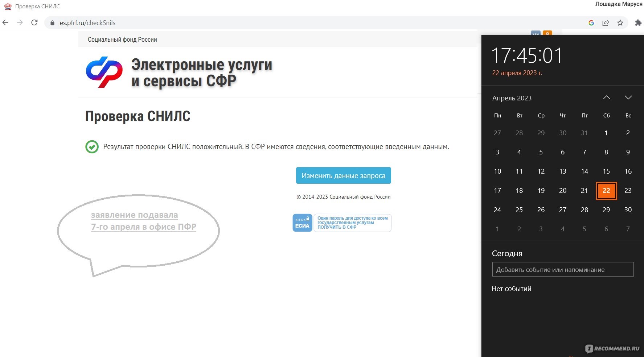The width and height of the screenshot is (644, 357).
Task: Select April 26 in the calendar
Action: [541, 210]
